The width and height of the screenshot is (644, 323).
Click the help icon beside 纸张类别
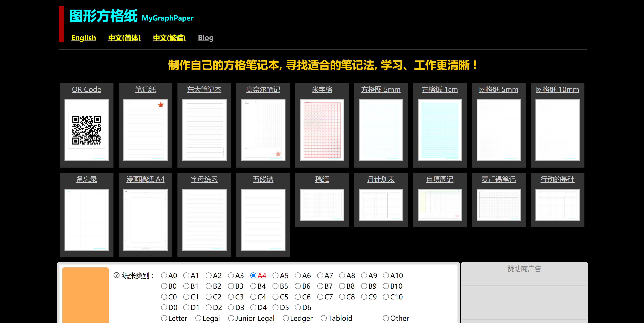(117, 275)
